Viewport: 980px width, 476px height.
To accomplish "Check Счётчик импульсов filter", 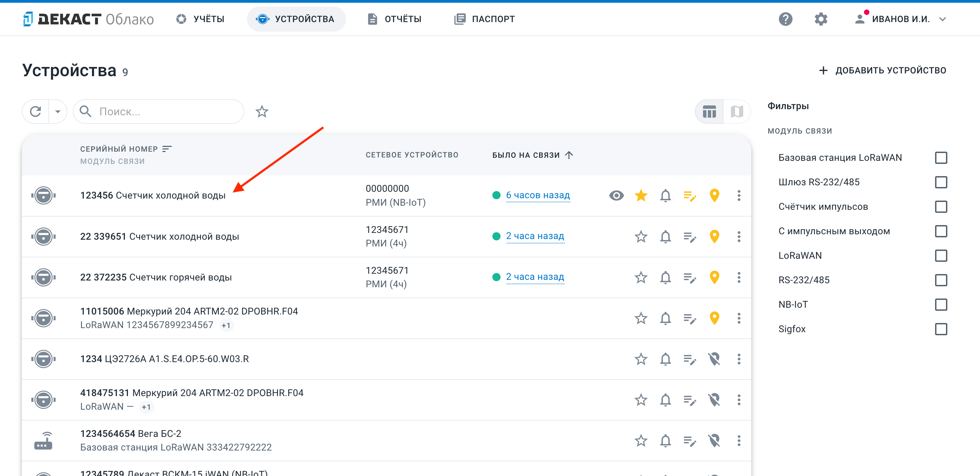I will 941,206.
